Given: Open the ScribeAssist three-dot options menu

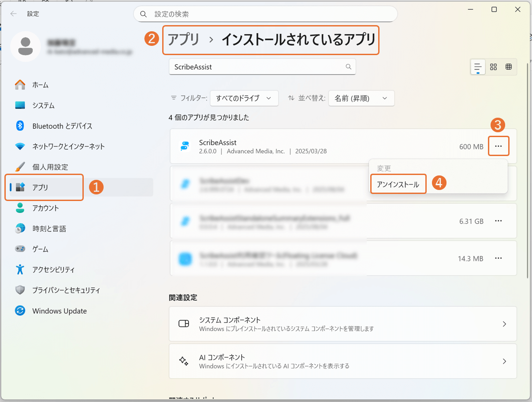Looking at the screenshot, I should tap(499, 146).
